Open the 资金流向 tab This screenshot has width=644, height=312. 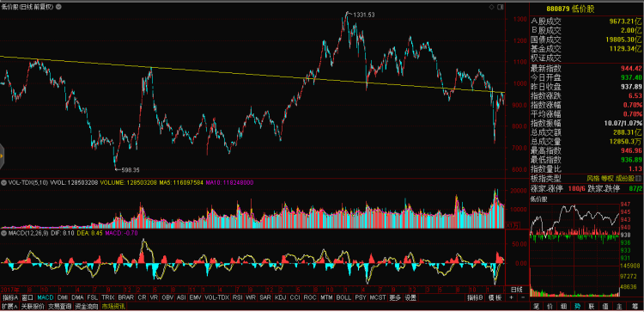[x=87, y=306]
